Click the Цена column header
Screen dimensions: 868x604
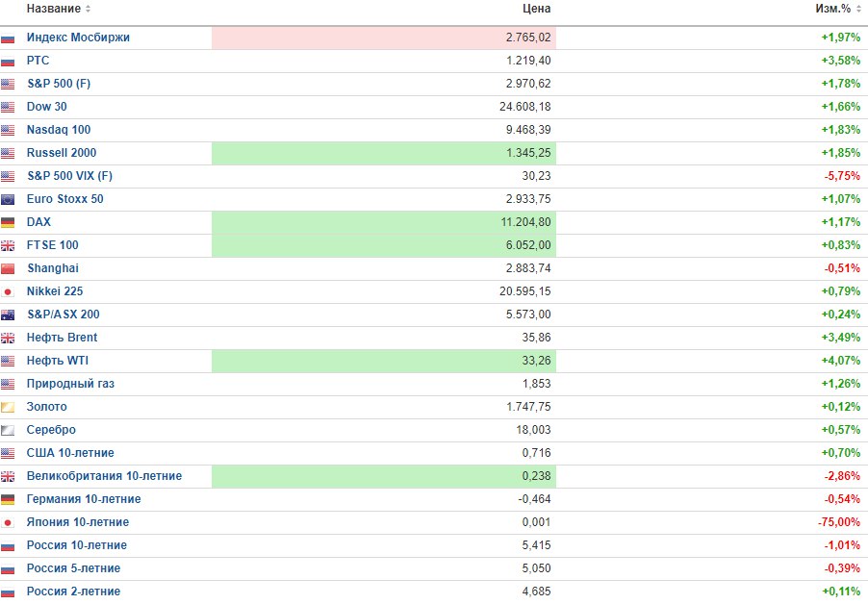click(536, 9)
